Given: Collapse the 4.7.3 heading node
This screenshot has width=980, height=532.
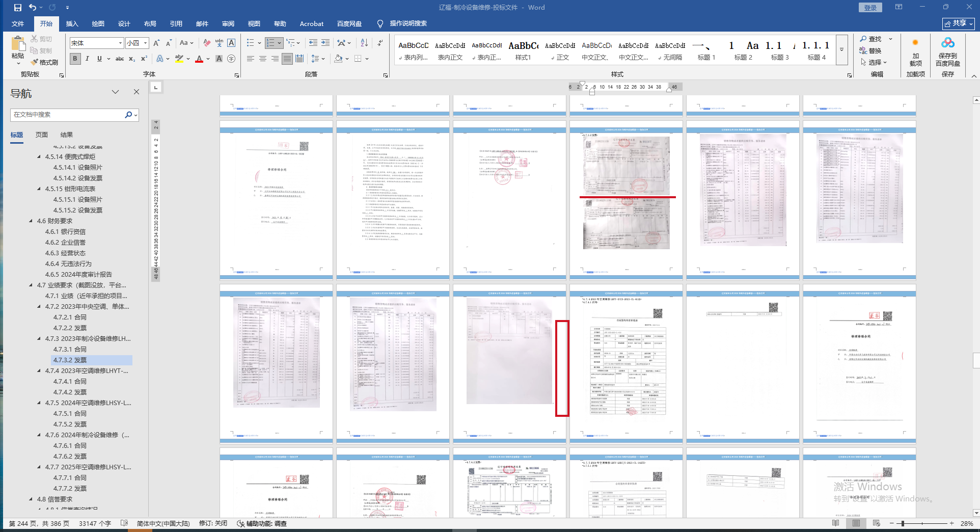Looking at the screenshot, I should pos(39,339).
